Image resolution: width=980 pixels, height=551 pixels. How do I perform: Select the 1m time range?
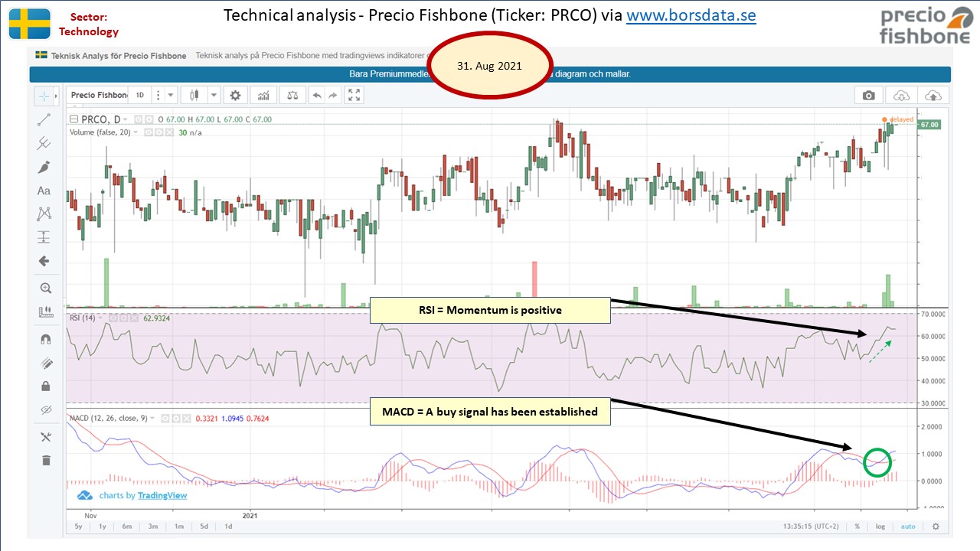(x=178, y=527)
